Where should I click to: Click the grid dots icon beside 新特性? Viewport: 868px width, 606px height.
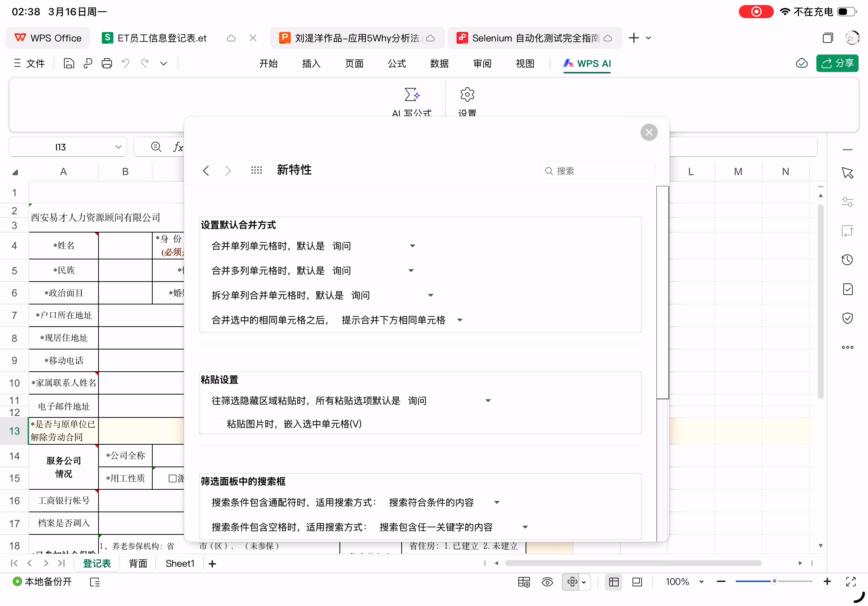pos(256,170)
